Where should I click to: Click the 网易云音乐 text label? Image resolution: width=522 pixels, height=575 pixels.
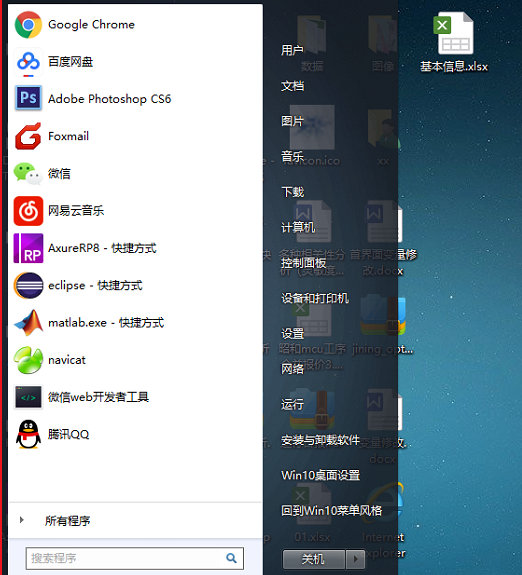76,211
